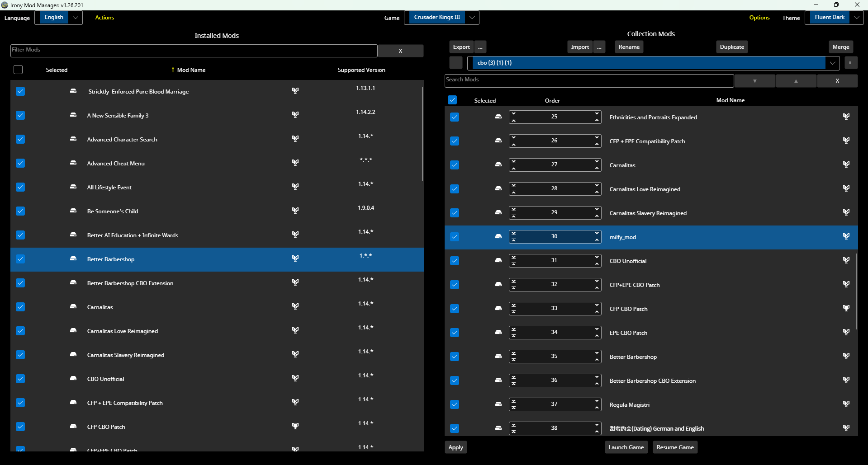The height and width of the screenshot is (465, 868).
Task: Click the next search result triangle button
Action: [754, 81]
